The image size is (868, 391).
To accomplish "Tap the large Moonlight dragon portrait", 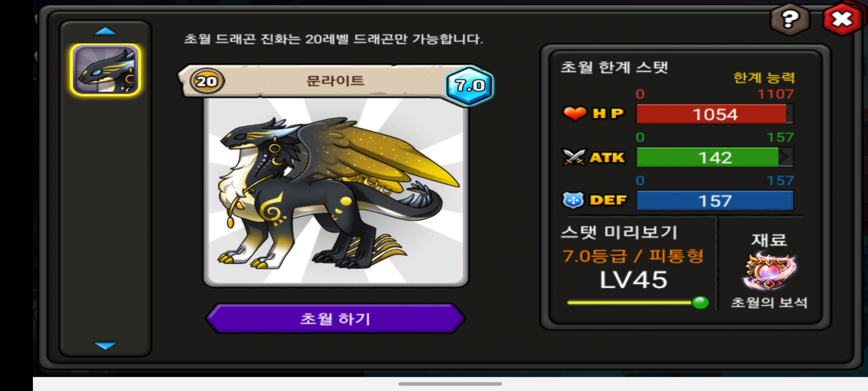I will coord(336,191).
